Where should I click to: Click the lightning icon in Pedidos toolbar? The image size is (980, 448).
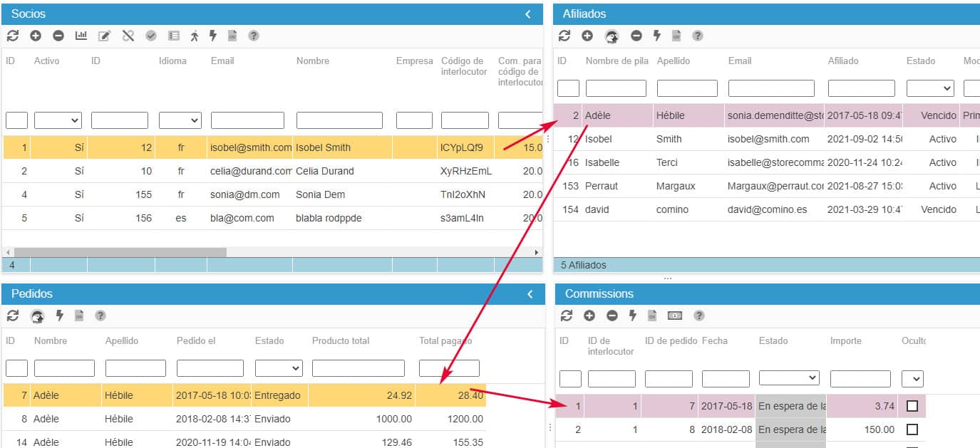60,316
